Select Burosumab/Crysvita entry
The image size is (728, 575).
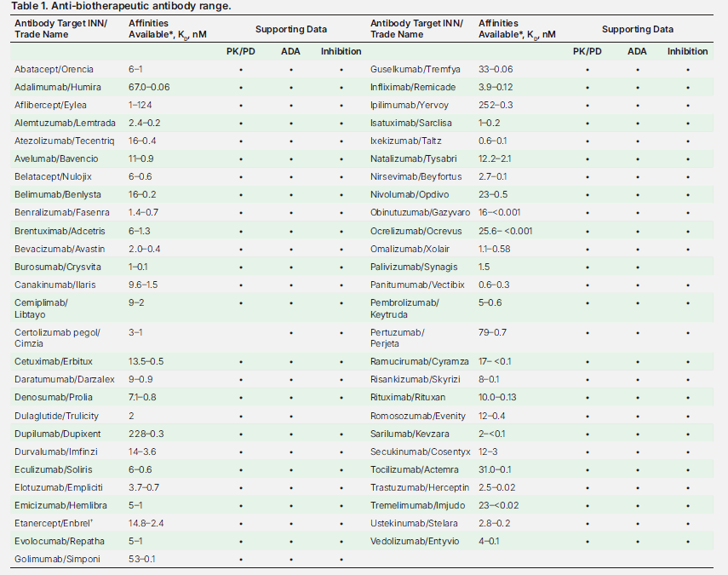[x=58, y=267]
